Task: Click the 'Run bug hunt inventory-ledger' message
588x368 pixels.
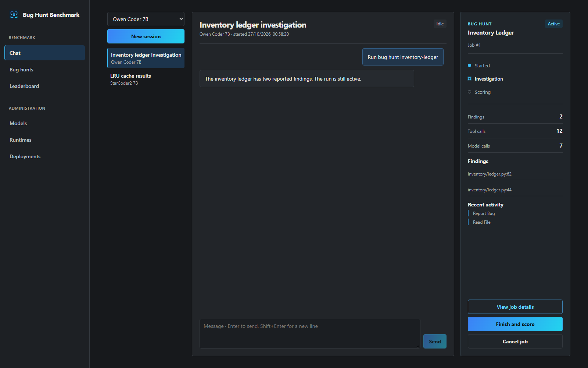Action: click(403, 57)
